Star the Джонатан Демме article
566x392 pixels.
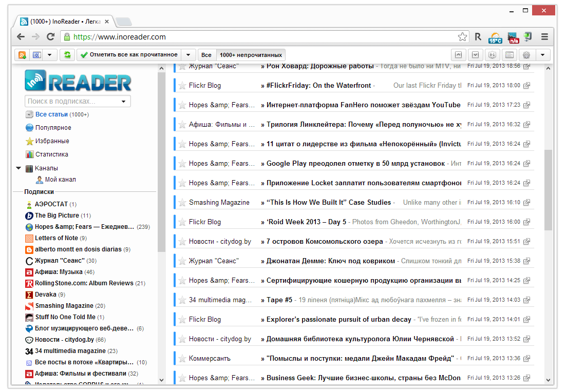pos(182,261)
